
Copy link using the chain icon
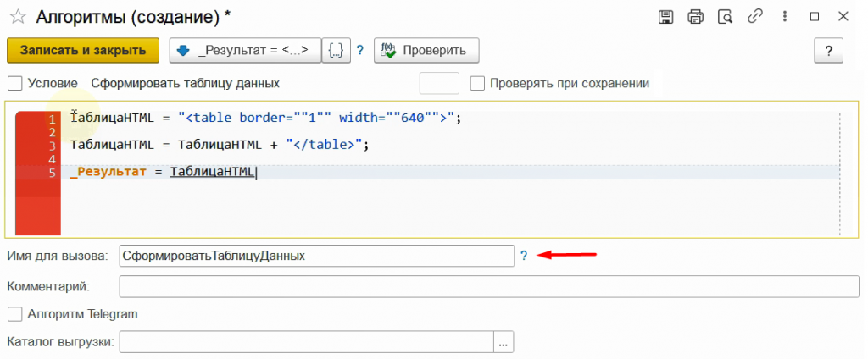point(755,17)
